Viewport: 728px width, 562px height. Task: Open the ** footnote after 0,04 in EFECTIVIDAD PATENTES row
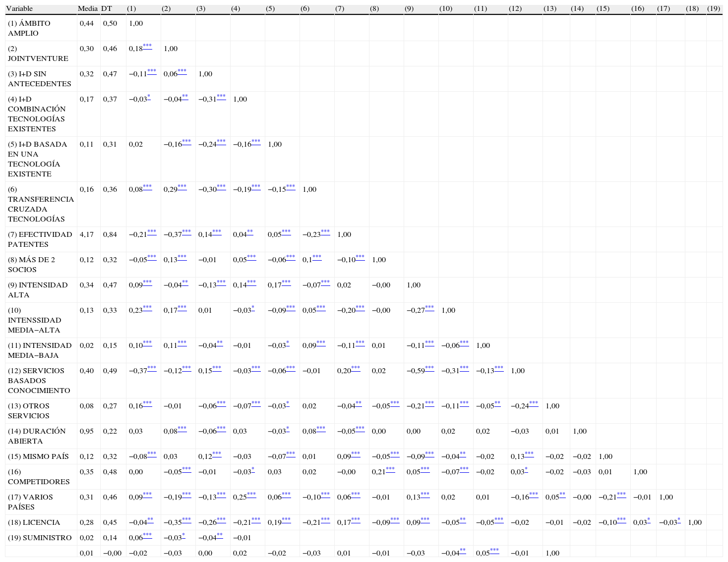[x=250, y=232]
